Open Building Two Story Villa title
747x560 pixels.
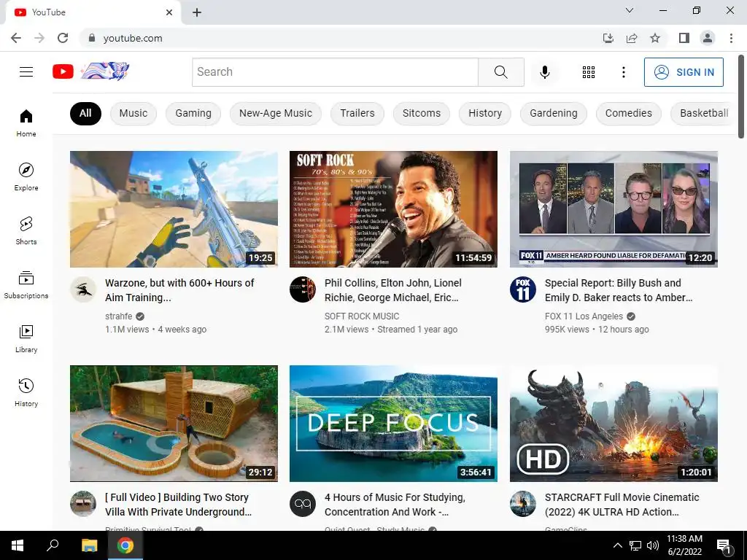tap(178, 505)
